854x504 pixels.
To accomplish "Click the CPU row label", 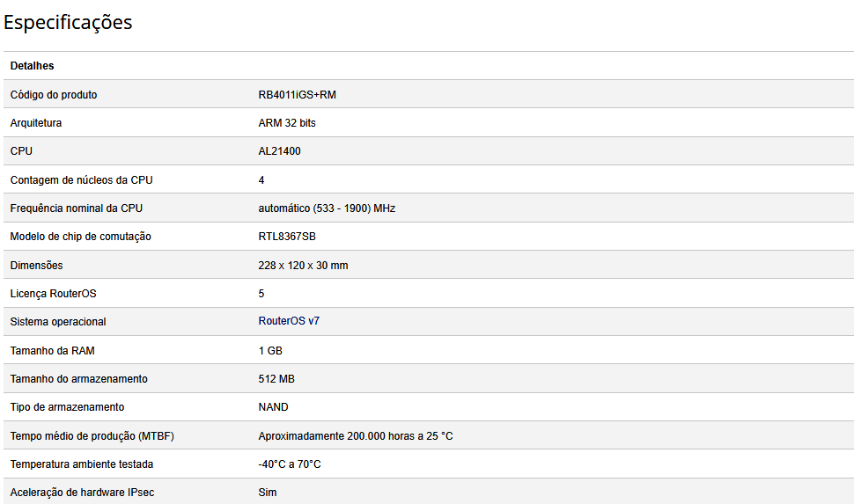I will (x=21, y=151).
